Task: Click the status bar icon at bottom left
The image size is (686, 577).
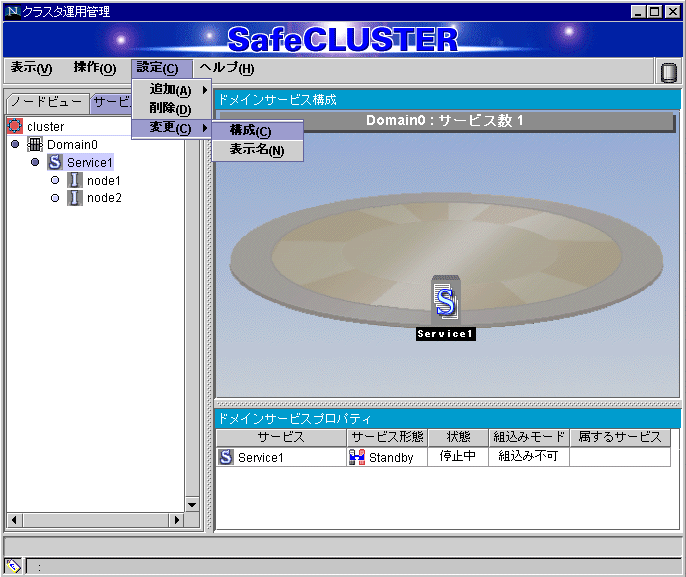Action: coord(13,566)
